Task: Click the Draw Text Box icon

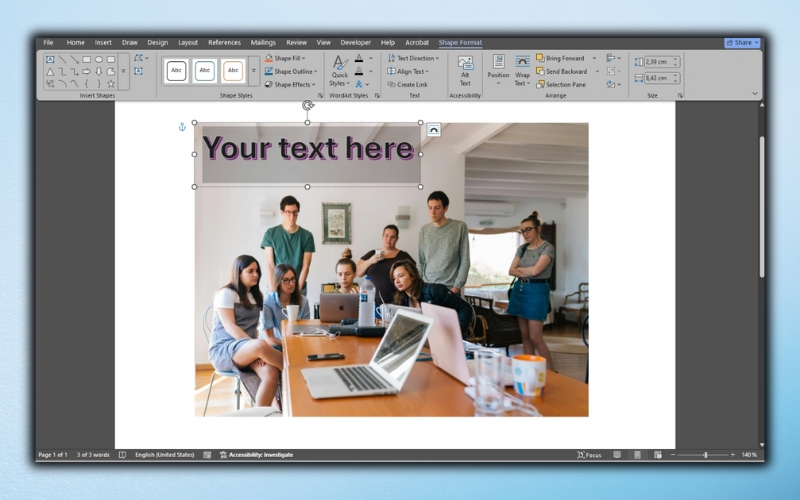Action: (138, 71)
